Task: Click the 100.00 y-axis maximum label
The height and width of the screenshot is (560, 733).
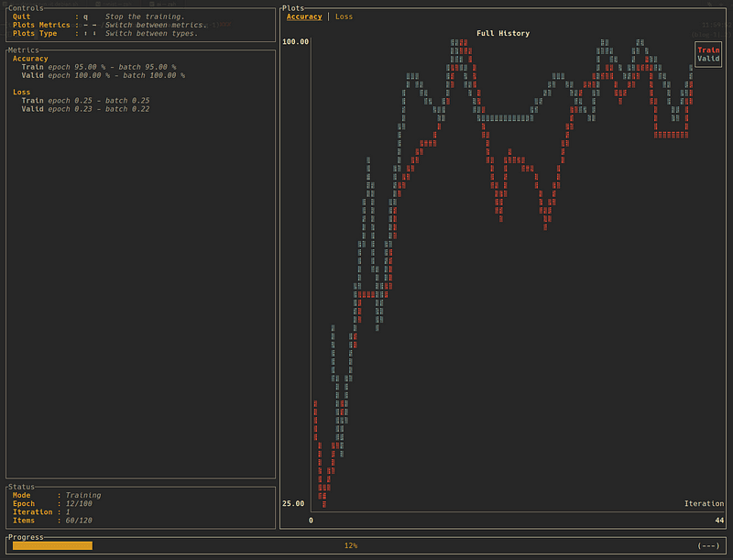Action: click(x=295, y=41)
